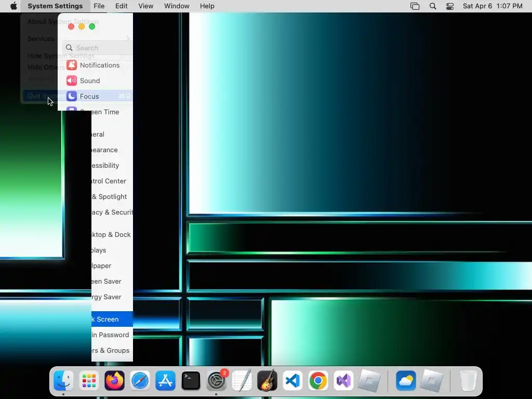
Task: Open the Energy Saver sidebar row
Action: coord(112,297)
